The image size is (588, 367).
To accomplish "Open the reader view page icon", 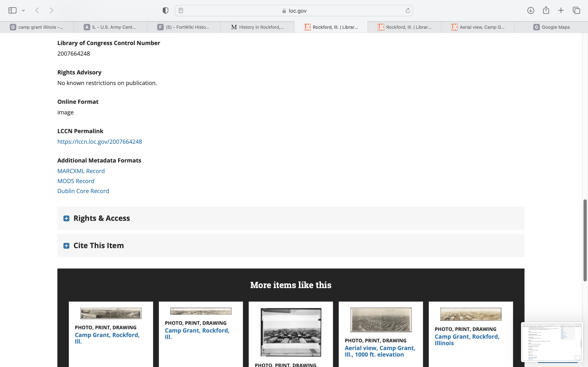I will 181,10.
